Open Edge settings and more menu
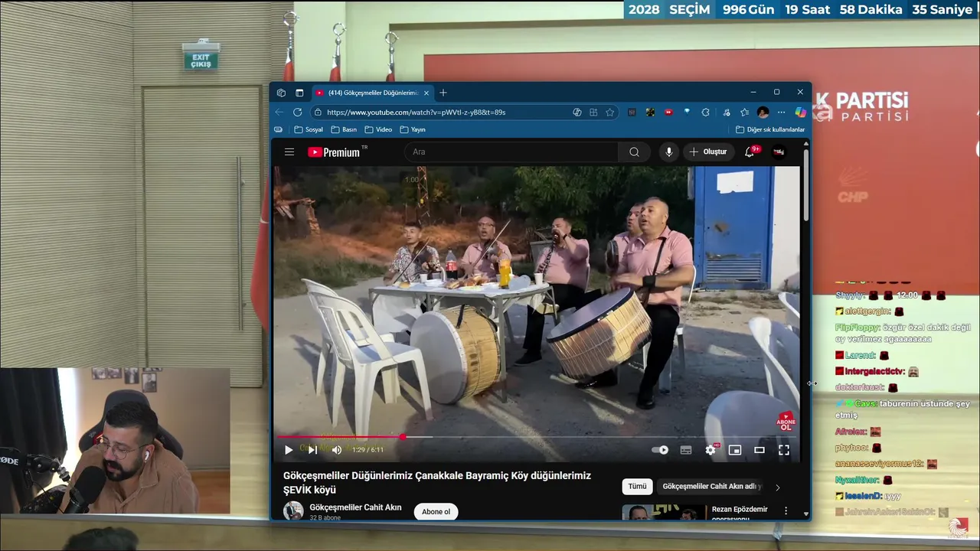Image resolution: width=980 pixels, height=551 pixels. point(781,112)
